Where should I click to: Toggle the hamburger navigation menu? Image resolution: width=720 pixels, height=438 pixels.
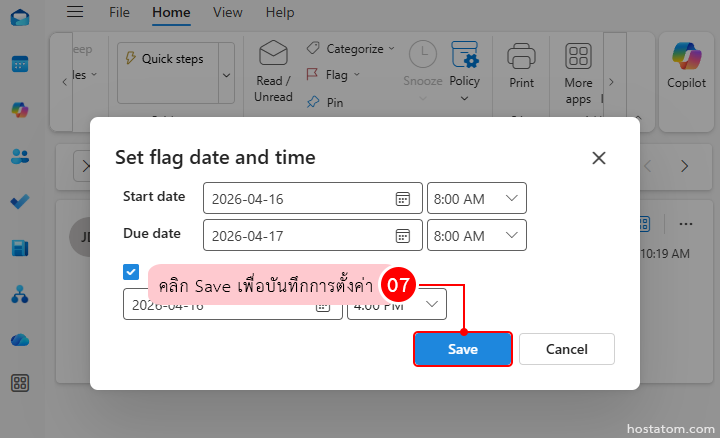coord(75,11)
